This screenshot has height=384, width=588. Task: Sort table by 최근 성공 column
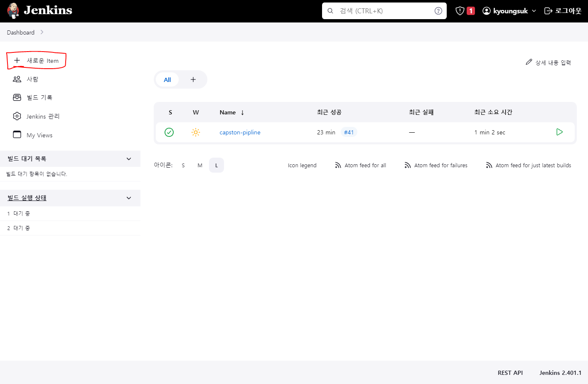click(x=329, y=112)
